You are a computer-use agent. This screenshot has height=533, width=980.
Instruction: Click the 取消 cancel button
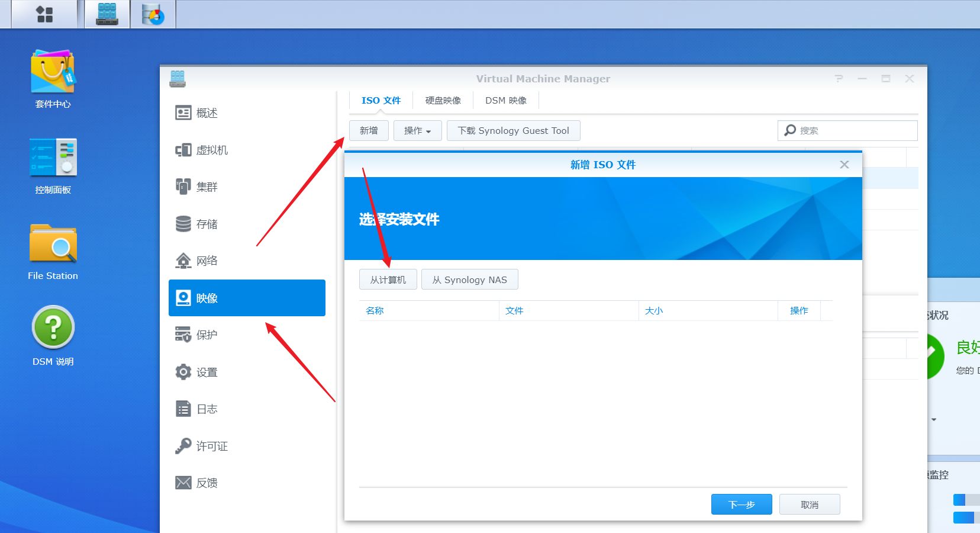810,505
